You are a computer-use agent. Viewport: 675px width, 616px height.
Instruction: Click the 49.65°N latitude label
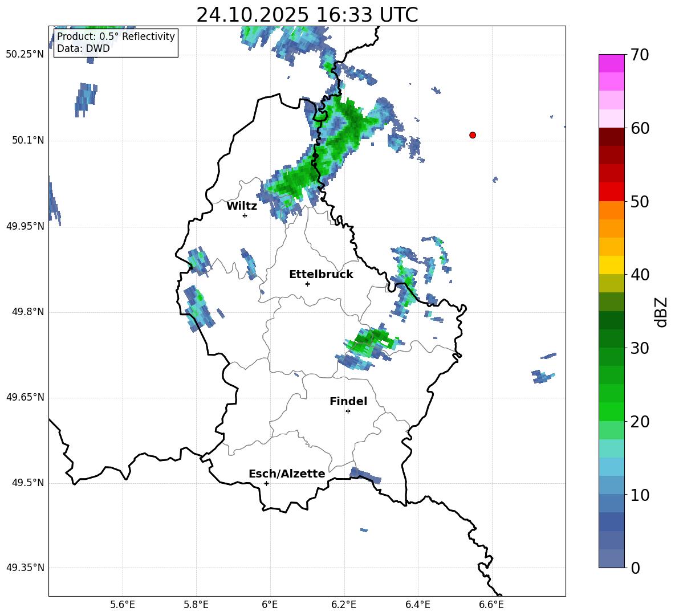tap(25, 397)
